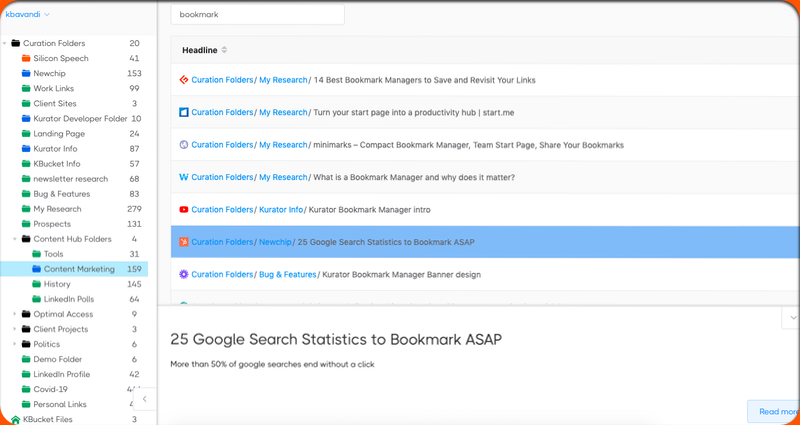Click Curation Folders link in the minimarks row
This screenshot has height=425, width=800.
point(222,145)
